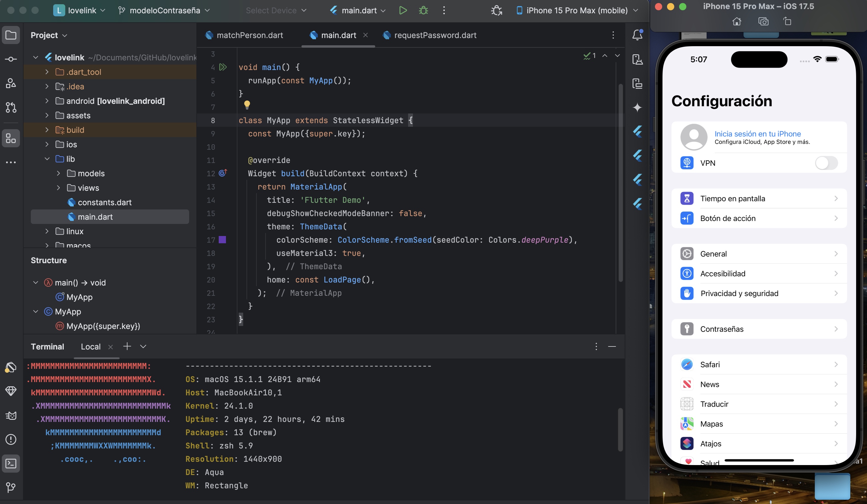Open the Commit tool window icon
This screenshot has width=867, height=504.
(11, 59)
